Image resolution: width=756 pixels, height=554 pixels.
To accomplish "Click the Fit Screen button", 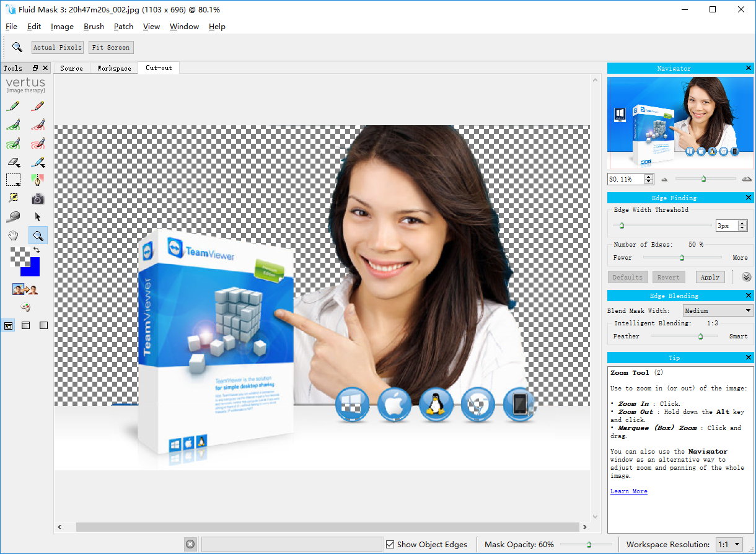I will (x=111, y=48).
